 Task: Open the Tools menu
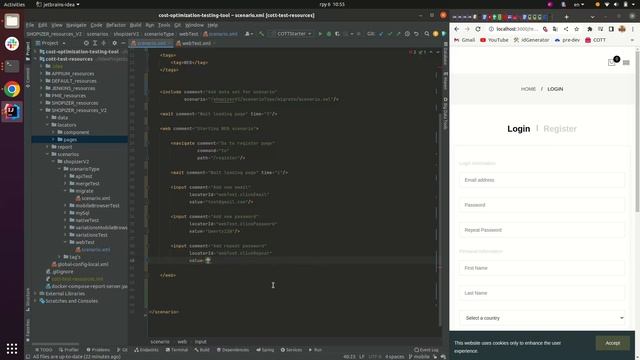point(164,25)
